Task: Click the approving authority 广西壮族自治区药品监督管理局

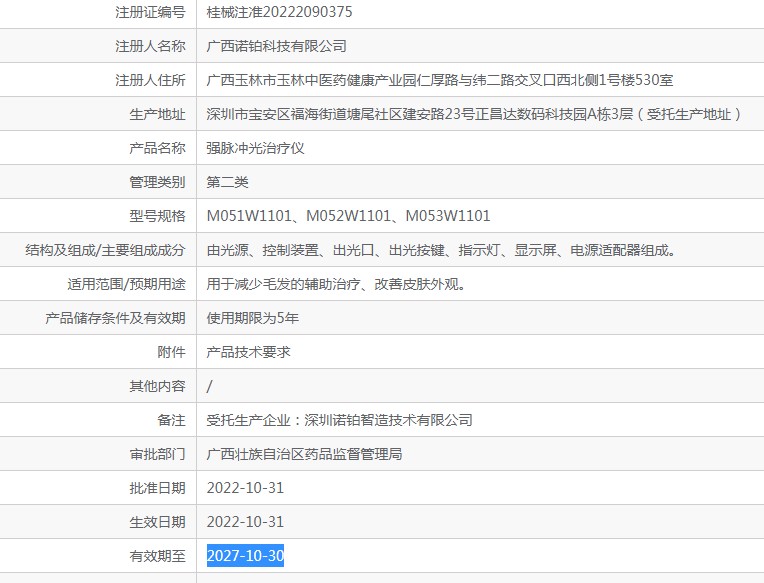Action: point(305,454)
